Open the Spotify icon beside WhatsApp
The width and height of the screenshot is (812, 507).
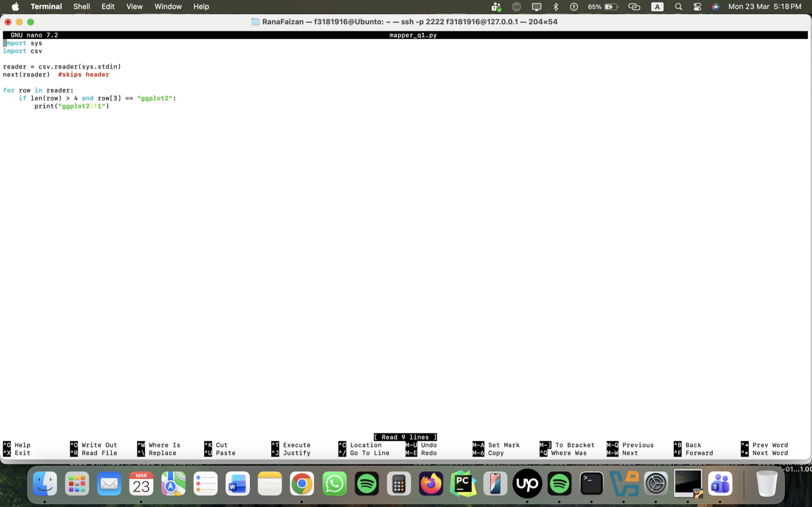coord(366,484)
